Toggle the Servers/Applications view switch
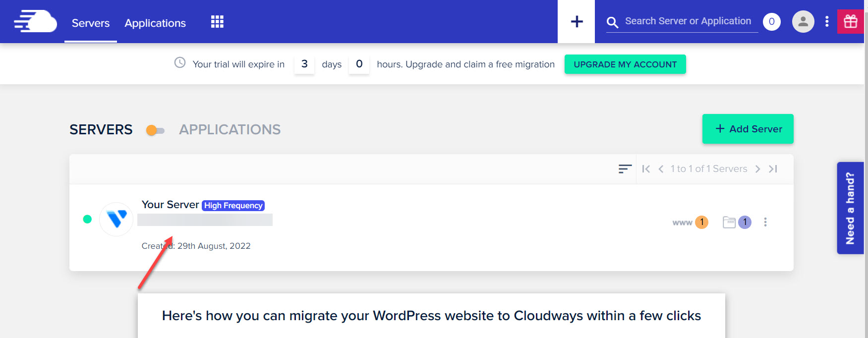The width and height of the screenshot is (868, 338). pos(155,130)
